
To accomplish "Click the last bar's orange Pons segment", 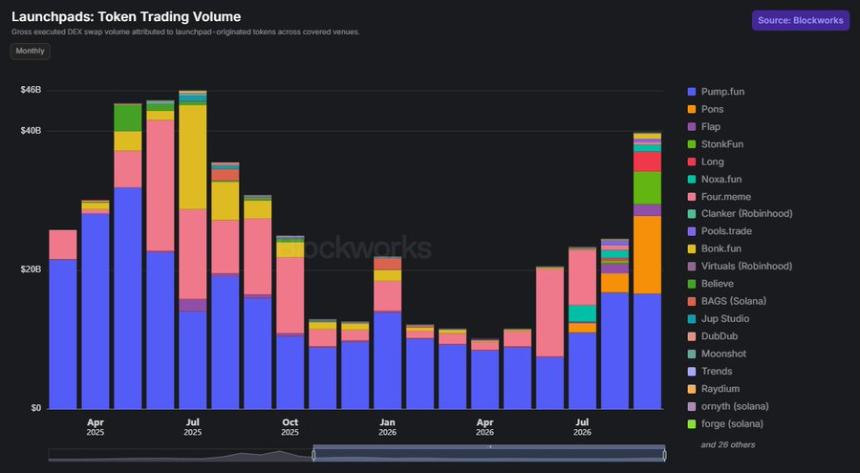I will pos(647,255).
